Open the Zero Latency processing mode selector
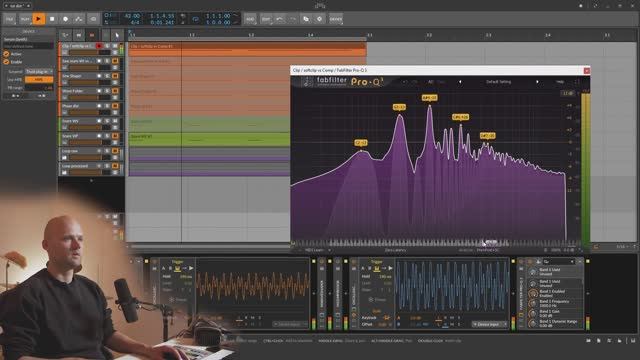 click(395, 250)
